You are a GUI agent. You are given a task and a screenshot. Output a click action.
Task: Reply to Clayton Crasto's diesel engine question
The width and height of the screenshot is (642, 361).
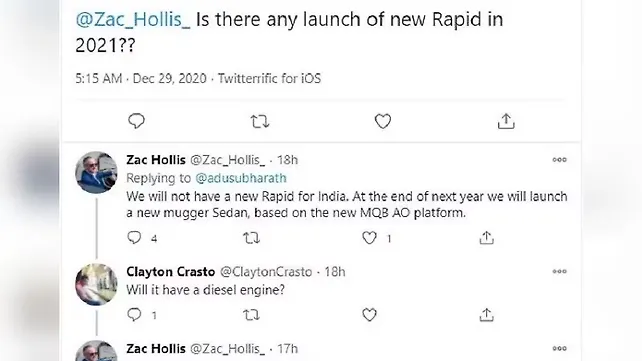point(134,314)
